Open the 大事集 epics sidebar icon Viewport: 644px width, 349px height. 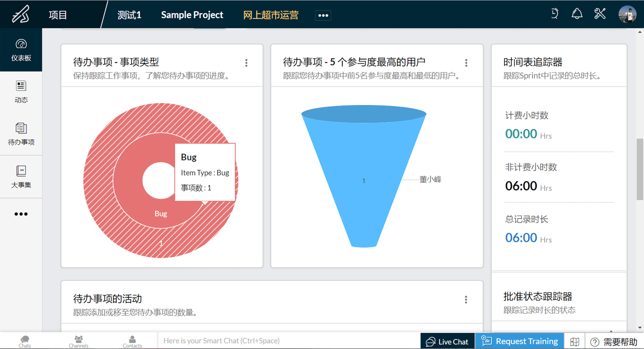[x=21, y=177]
